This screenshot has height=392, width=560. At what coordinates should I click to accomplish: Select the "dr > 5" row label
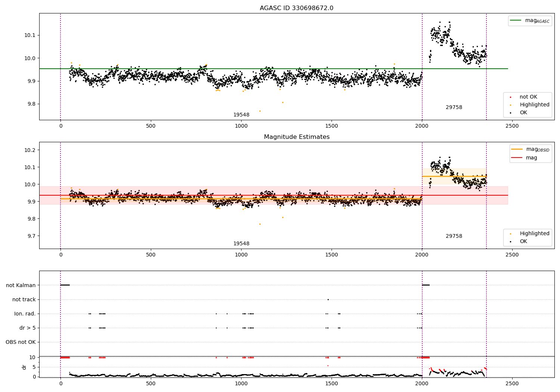28,328
